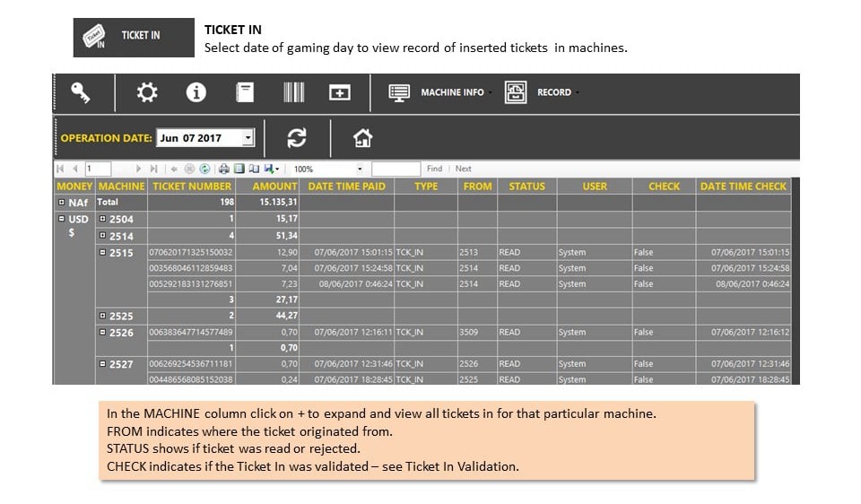861x504 pixels.
Task: Click the refresh arrows beside operation date
Action: point(297,138)
